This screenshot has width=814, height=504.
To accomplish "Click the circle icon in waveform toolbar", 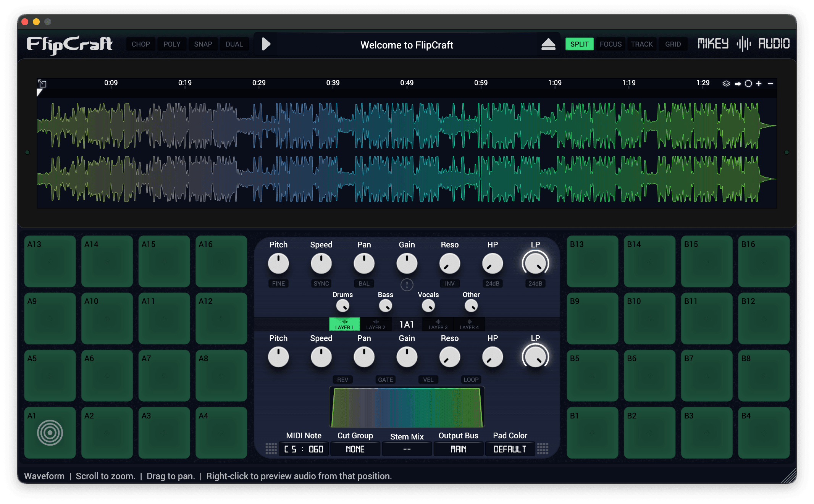I will (748, 84).
